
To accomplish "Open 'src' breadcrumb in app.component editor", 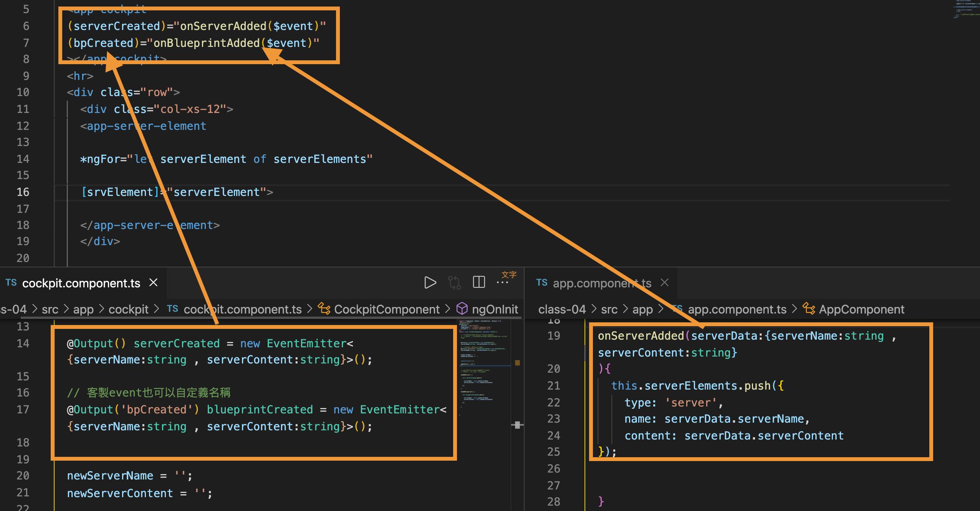I will click(609, 309).
